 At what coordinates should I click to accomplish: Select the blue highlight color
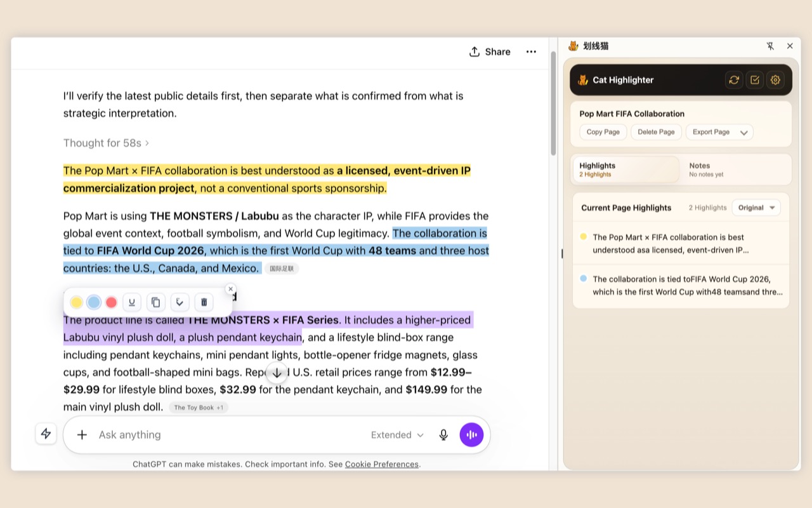(94, 302)
